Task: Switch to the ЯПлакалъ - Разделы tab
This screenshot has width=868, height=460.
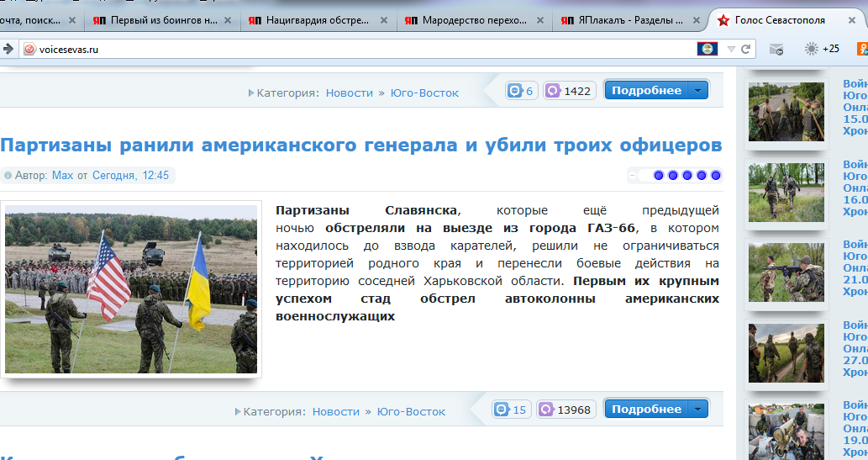Action: click(630, 20)
